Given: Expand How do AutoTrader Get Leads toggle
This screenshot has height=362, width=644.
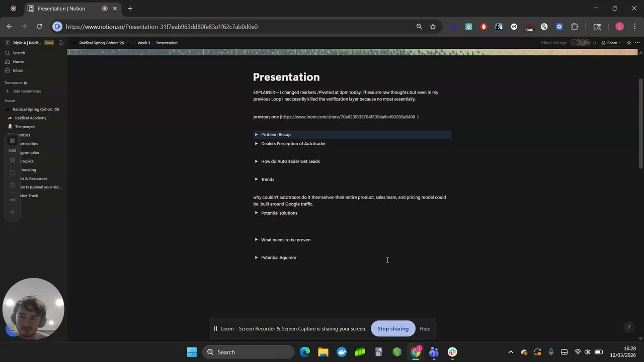Looking at the screenshot, I should coord(256,161).
